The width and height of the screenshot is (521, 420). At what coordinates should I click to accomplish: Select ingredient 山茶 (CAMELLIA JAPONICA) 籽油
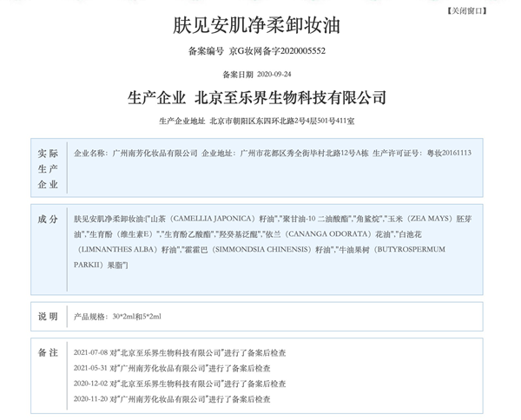pos(214,219)
